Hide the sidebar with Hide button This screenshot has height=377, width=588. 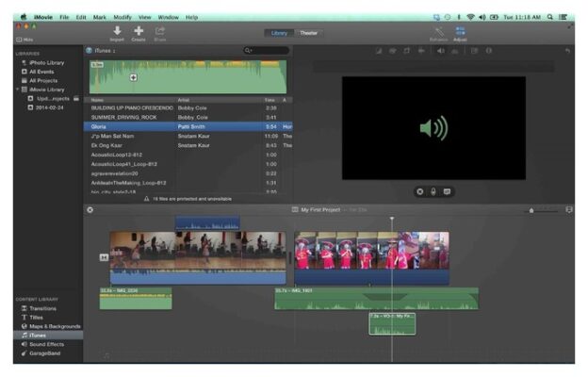24,40
